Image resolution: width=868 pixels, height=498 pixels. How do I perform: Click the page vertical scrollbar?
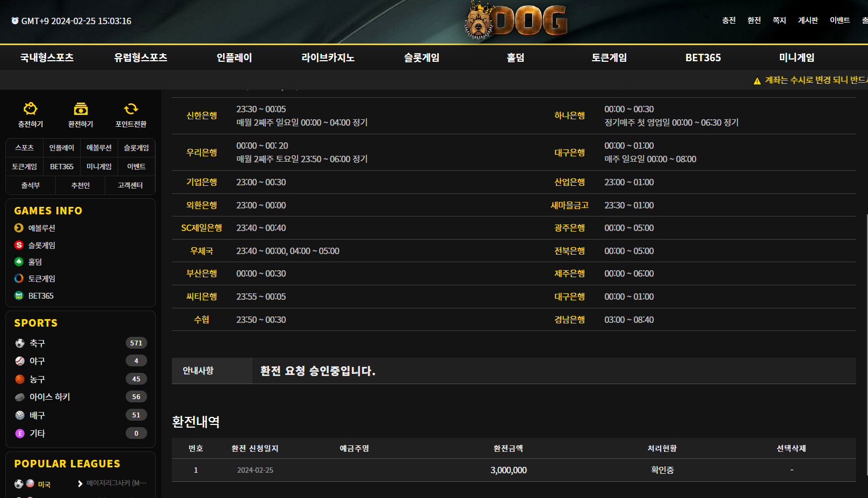pyautogui.click(x=866, y=322)
